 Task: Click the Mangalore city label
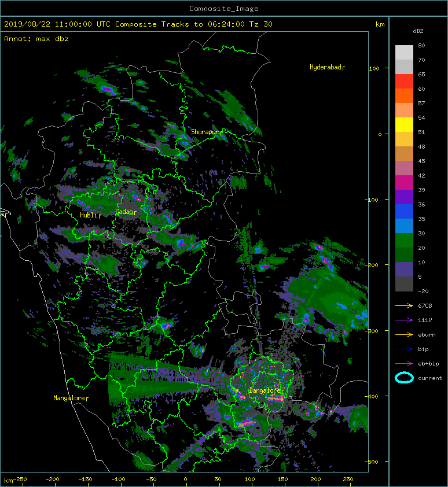[x=71, y=398]
